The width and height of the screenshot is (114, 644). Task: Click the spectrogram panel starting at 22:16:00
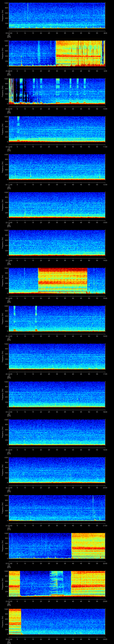57,357
